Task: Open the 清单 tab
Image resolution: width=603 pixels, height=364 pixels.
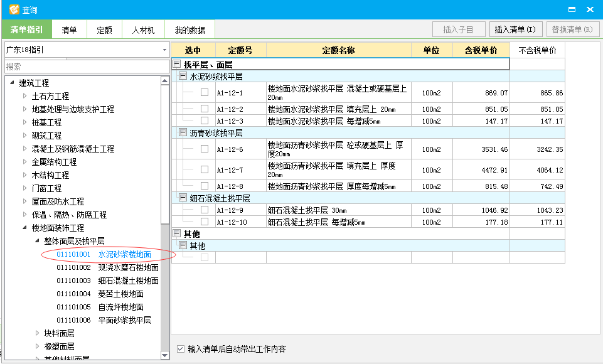Action: [x=69, y=29]
